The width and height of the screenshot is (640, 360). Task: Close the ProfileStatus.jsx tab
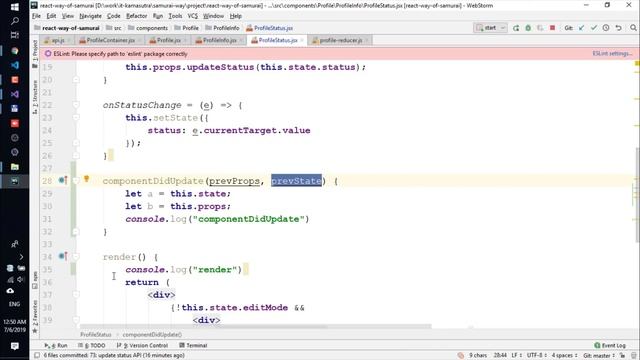point(302,40)
